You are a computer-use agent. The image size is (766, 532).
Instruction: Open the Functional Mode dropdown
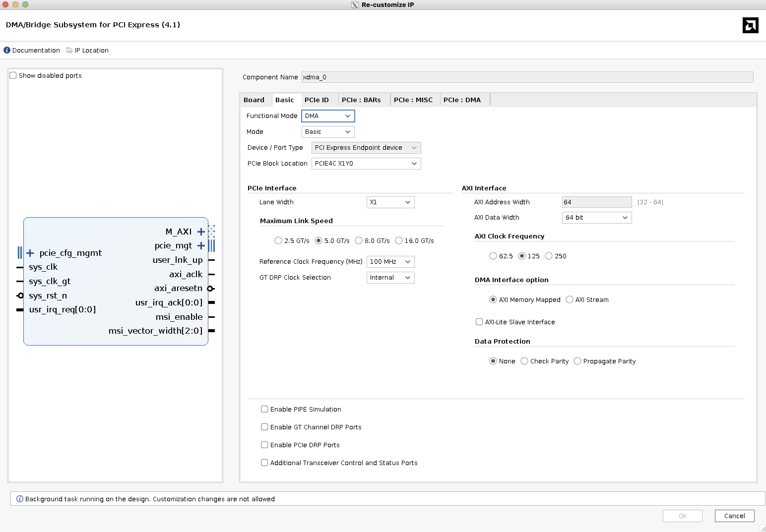coord(327,116)
